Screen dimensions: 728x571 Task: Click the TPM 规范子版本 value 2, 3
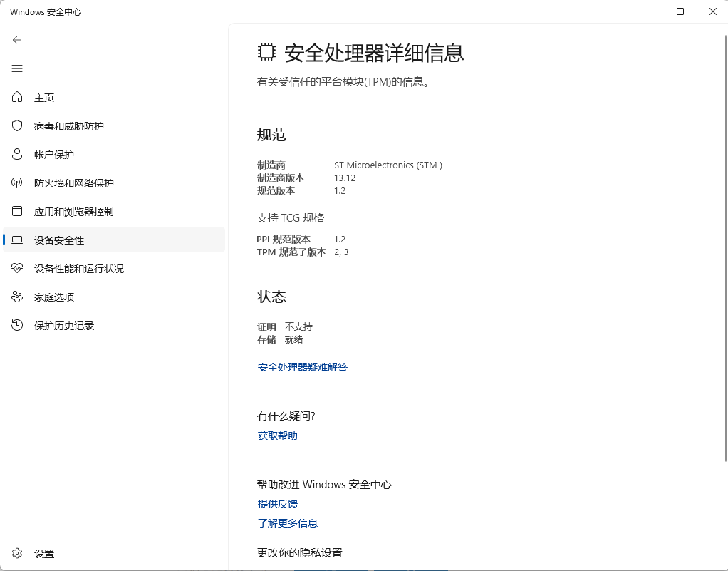coord(341,252)
